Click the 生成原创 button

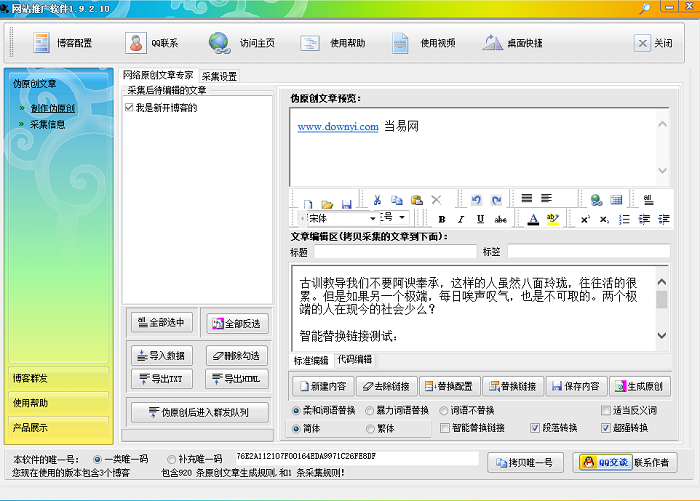[640, 386]
